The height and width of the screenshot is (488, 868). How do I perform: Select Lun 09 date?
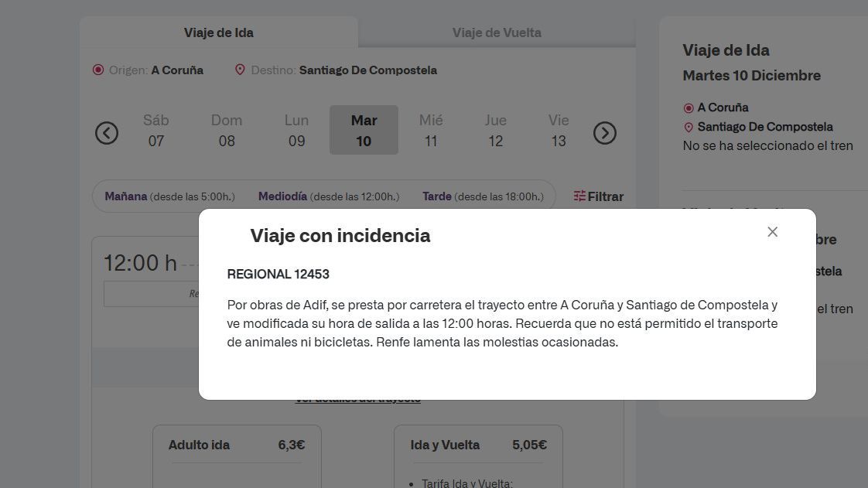[297, 131]
